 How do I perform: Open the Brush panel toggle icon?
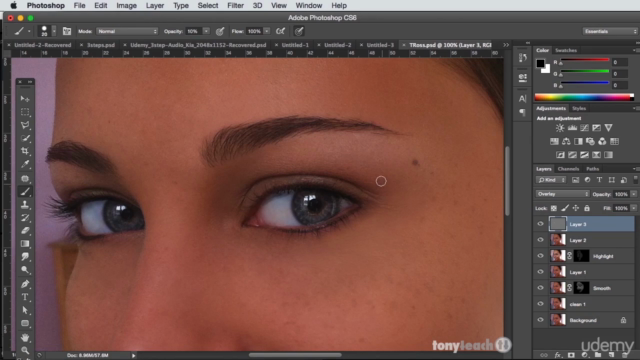click(x=67, y=31)
